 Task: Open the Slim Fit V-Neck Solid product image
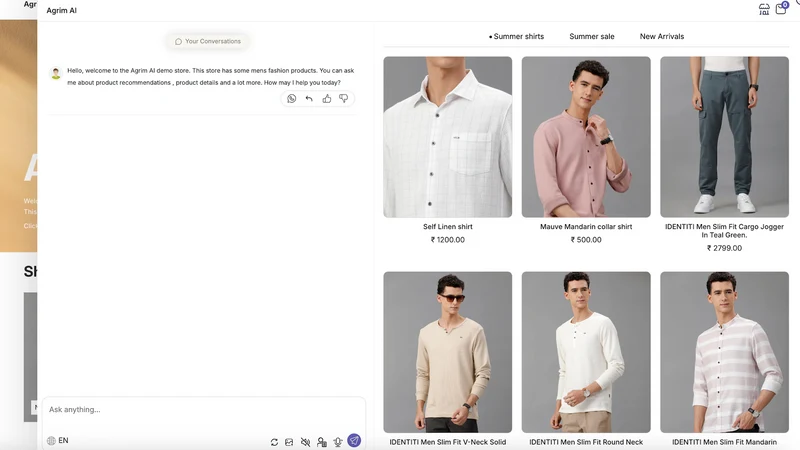pyautogui.click(x=447, y=352)
